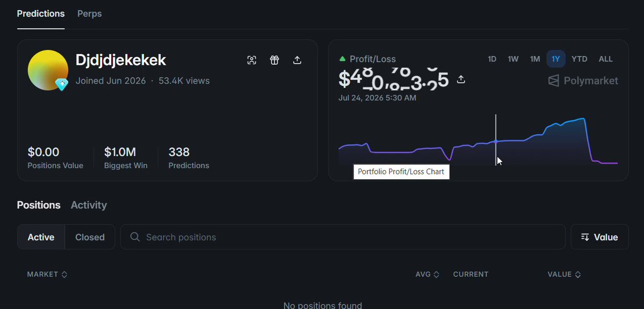Click the chart marker dot on the profit line
This screenshot has height=309, width=644.
[x=496, y=142]
